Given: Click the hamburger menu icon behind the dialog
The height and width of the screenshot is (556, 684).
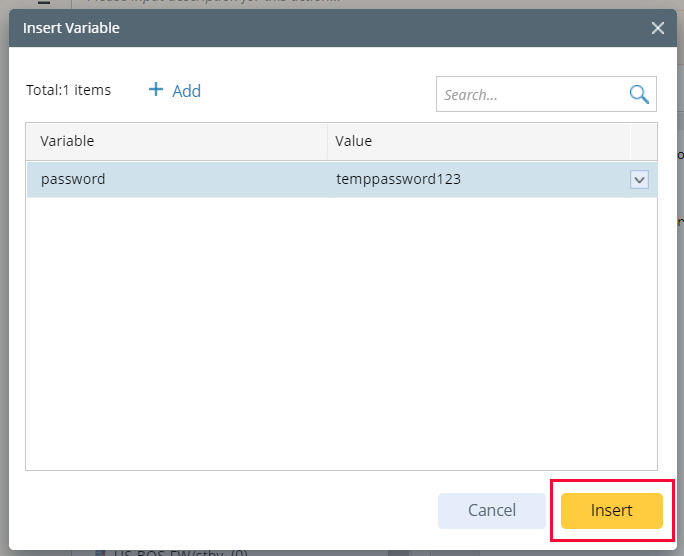Looking at the screenshot, I should (45, 3).
